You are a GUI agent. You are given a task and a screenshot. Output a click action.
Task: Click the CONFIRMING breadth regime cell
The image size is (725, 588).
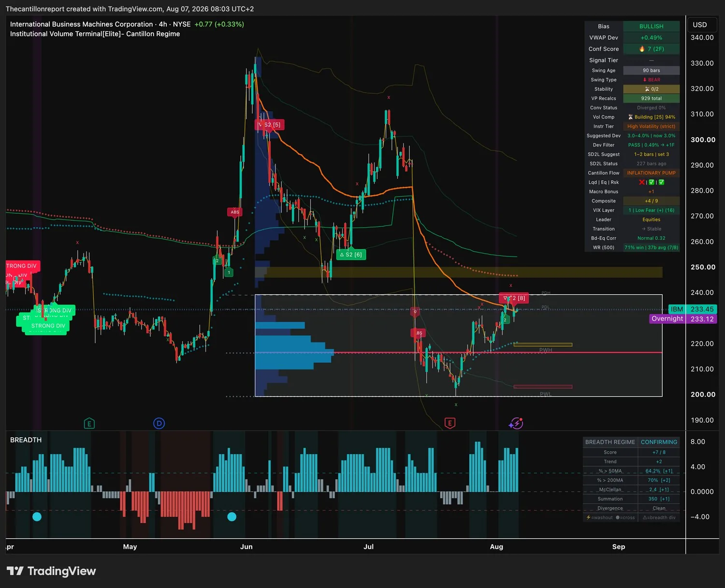pos(659,442)
